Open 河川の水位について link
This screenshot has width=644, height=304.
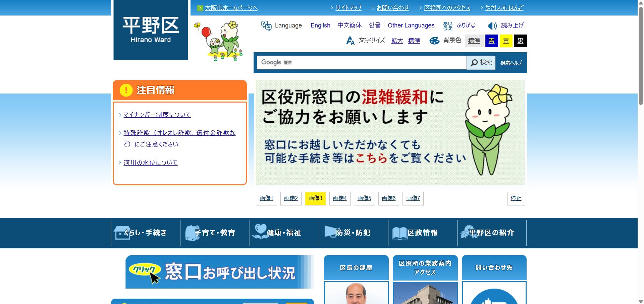coord(150,163)
